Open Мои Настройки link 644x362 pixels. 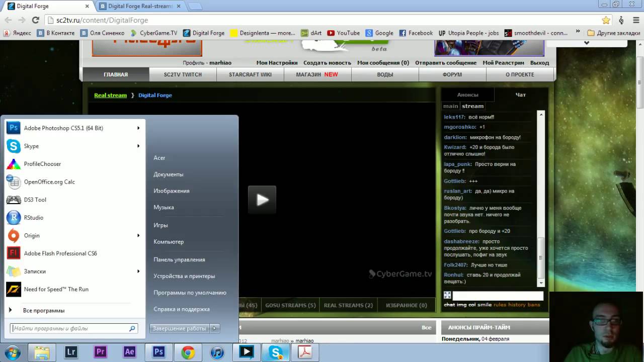[x=277, y=63]
